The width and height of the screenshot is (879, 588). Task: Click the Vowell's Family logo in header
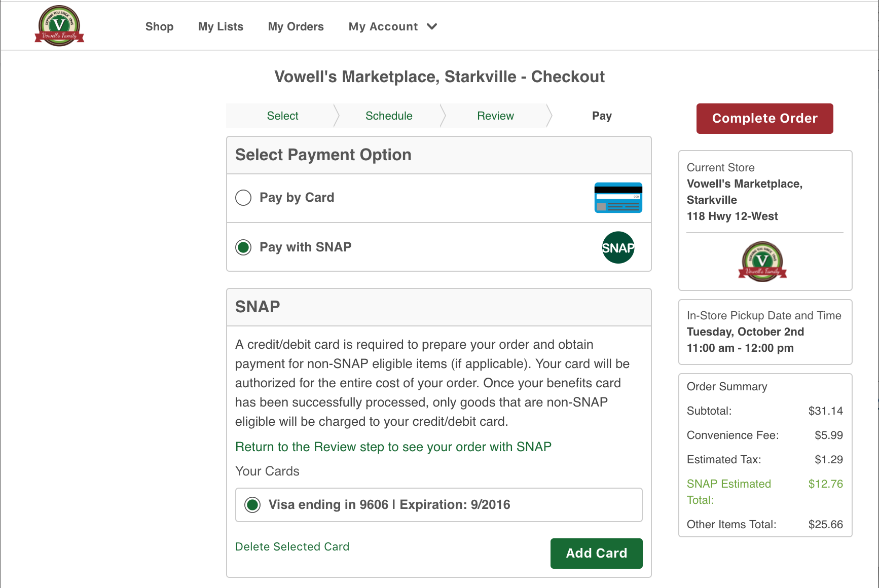(x=59, y=26)
